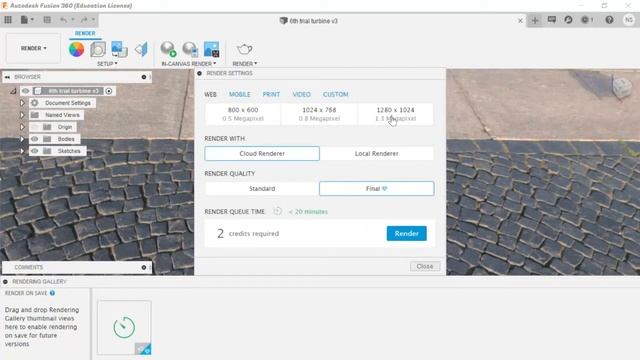
Task: Collapse the Render Settings panel header dot
Action: (199, 73)
